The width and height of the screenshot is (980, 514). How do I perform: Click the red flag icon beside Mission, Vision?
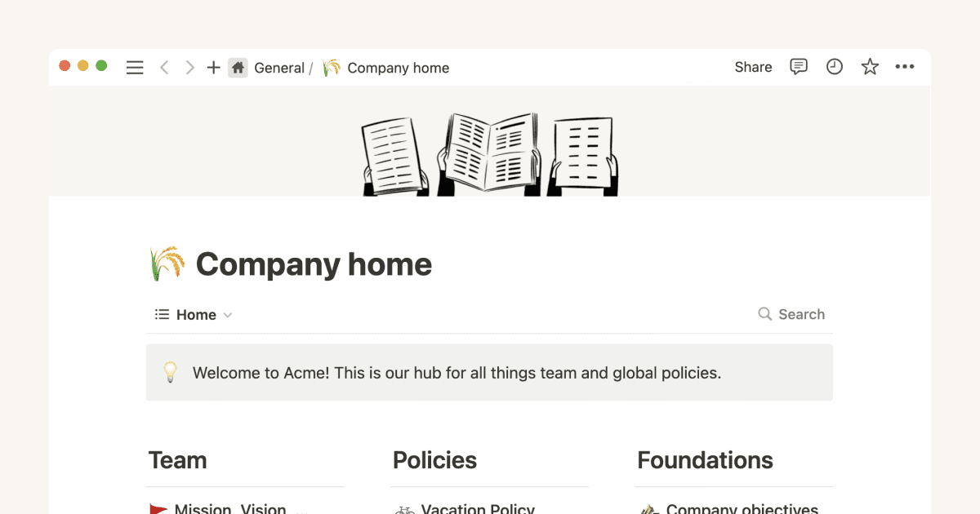157,507
